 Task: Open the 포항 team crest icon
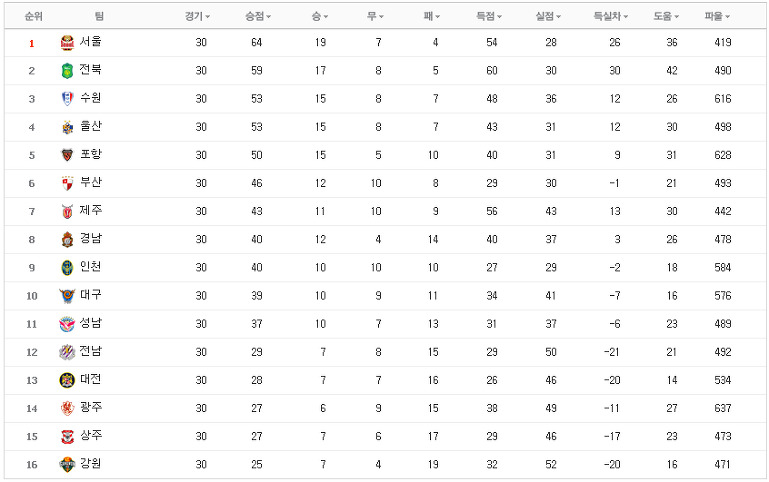[67, 155]
